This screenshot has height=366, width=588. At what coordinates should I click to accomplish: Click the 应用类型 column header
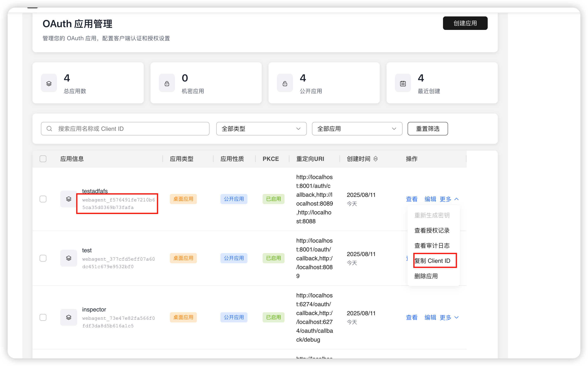(x=181, y=159)
